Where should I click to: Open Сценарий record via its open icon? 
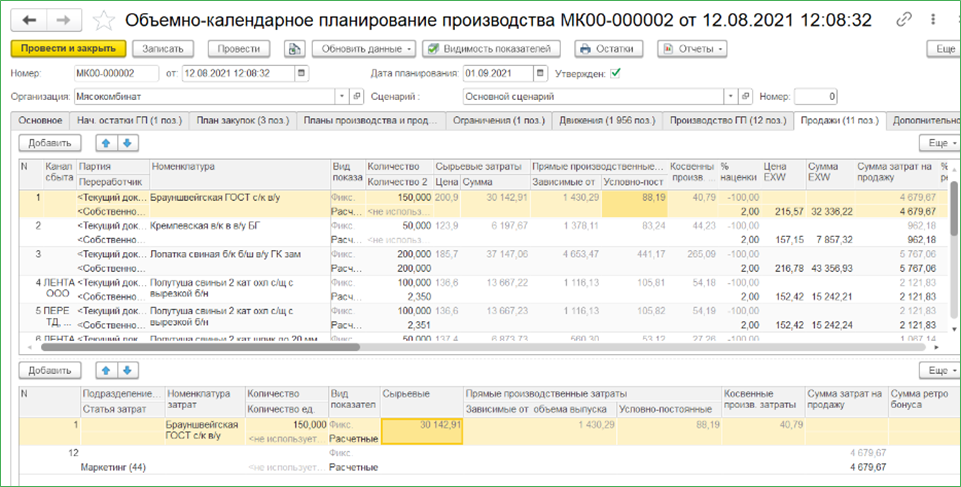(x=745, y=96)
